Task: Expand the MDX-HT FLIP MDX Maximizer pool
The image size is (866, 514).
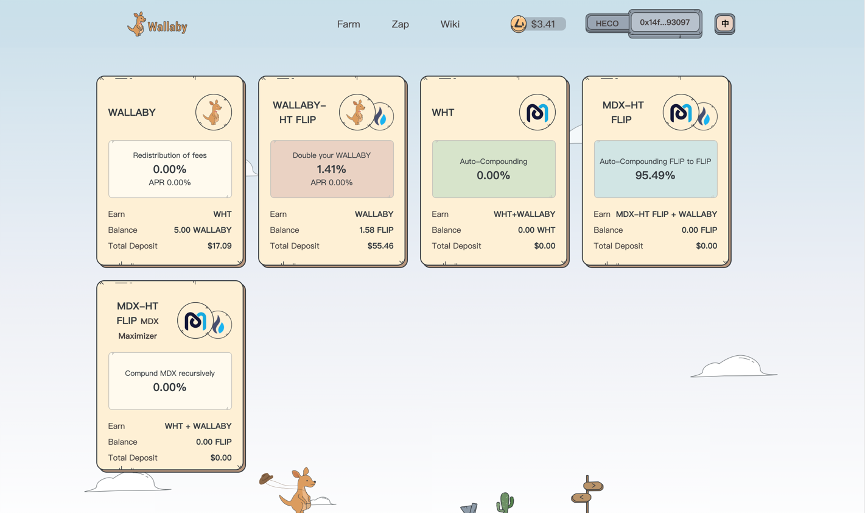Action: click(x=171, y=376)
